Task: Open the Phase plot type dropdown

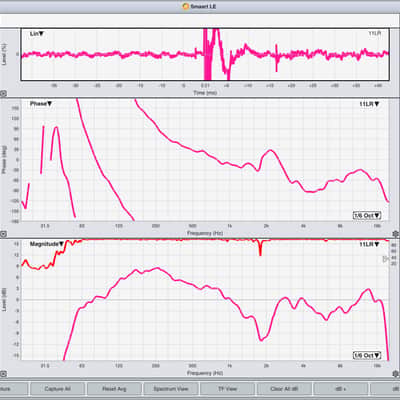Action: tap(41, 104)
